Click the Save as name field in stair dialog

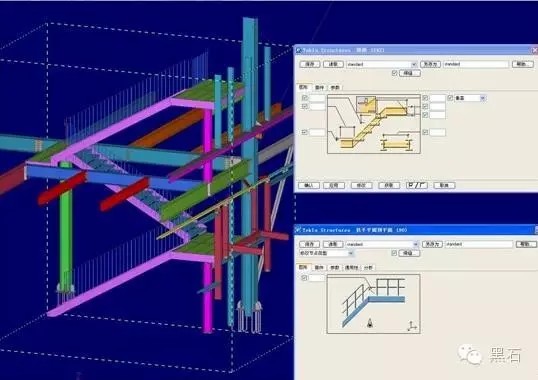476,64
